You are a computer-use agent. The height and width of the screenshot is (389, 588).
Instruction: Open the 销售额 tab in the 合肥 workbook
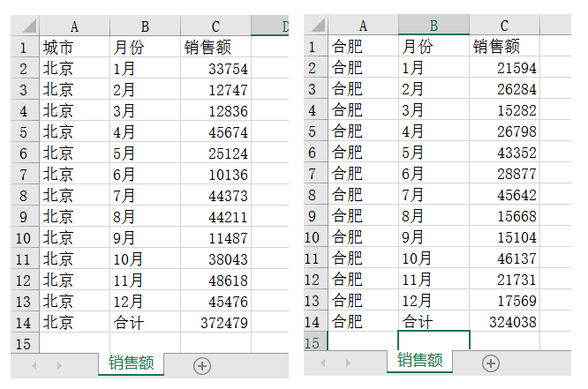tap(419, 360)
